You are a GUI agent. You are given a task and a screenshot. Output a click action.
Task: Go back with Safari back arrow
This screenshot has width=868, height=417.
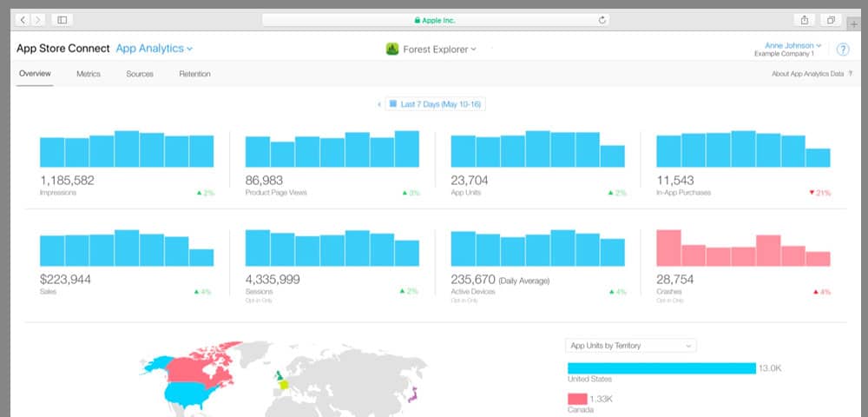click(x=23, y=20)
